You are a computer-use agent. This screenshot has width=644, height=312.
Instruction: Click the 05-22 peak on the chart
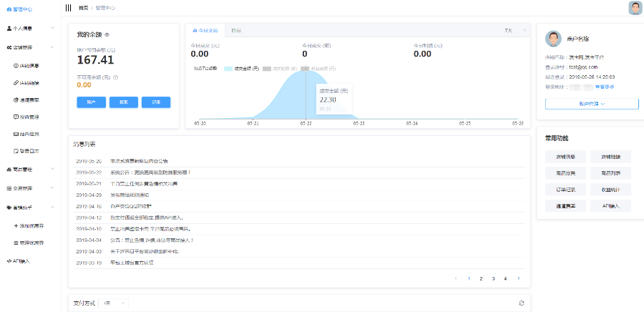pos(306,71)
